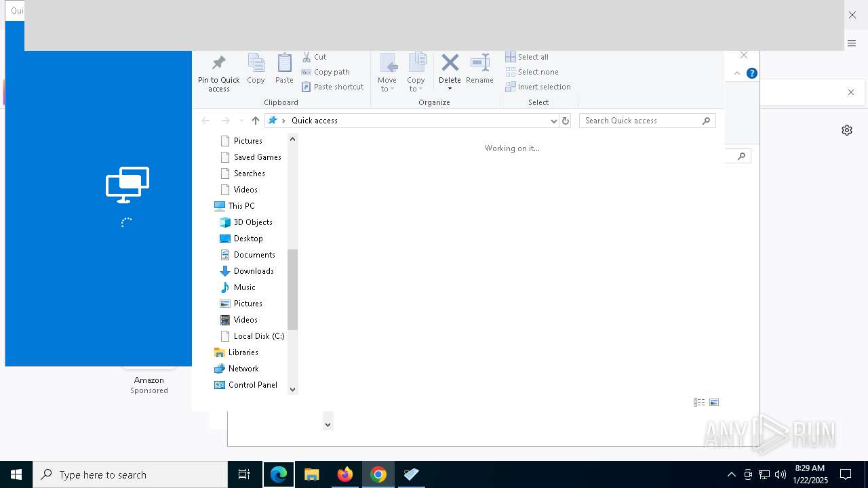Open the Copy to dropdown

point(416,73)
